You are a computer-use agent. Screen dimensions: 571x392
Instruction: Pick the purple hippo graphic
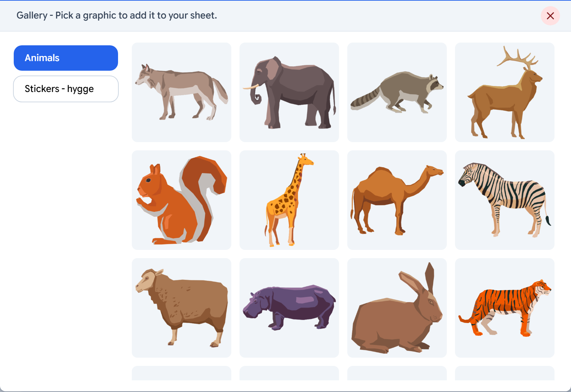click(289, 308)
